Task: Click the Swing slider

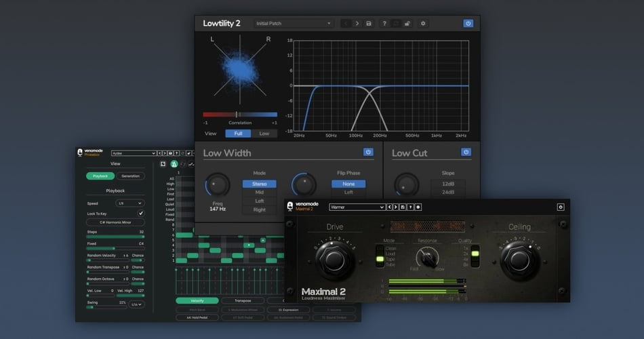Action: (x=106, y=307)
